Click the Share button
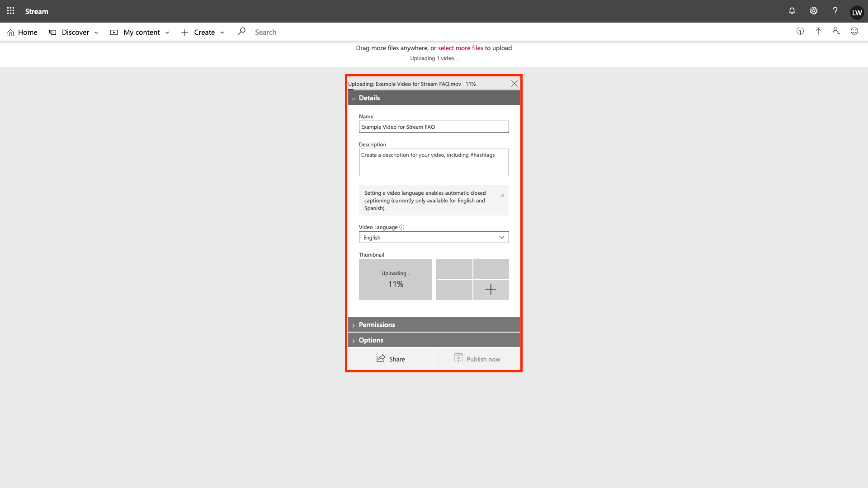The height and width of the screenshot is (488, 868). [391, 359]
